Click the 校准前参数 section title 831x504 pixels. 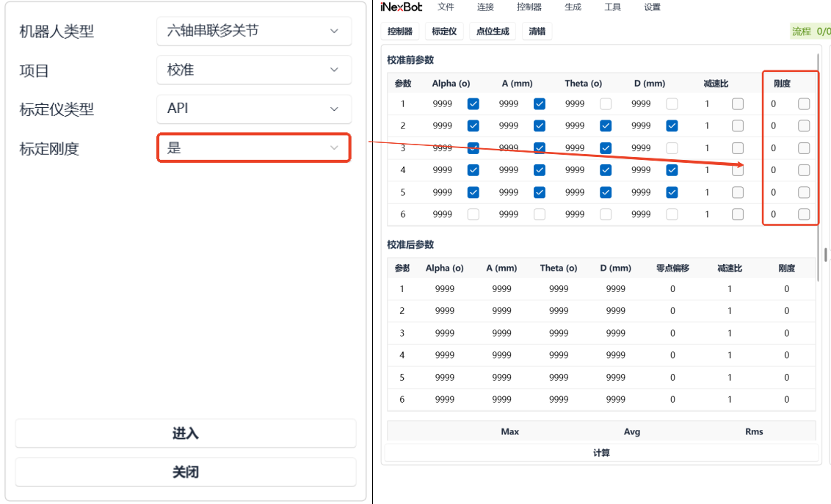[410, 60]
